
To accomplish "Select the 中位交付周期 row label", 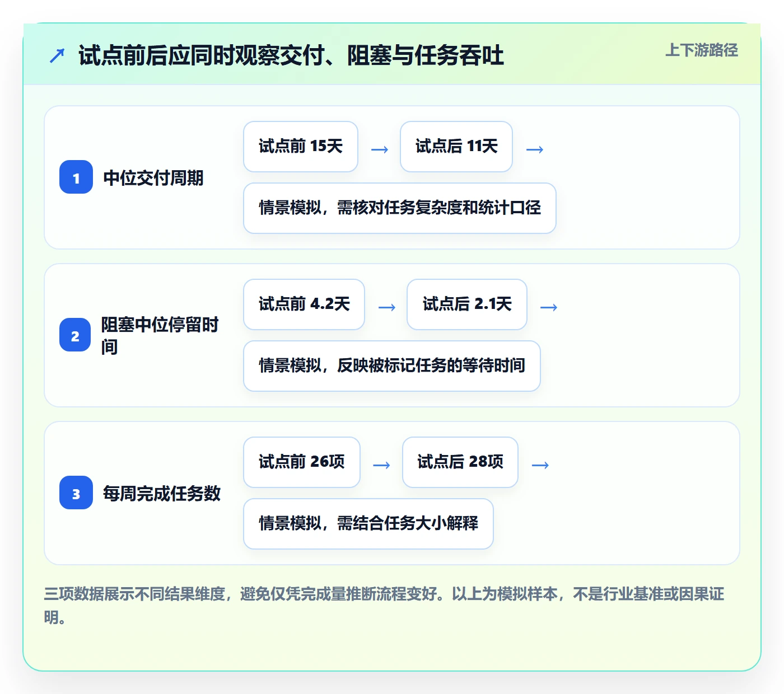I will coord(153,178).
